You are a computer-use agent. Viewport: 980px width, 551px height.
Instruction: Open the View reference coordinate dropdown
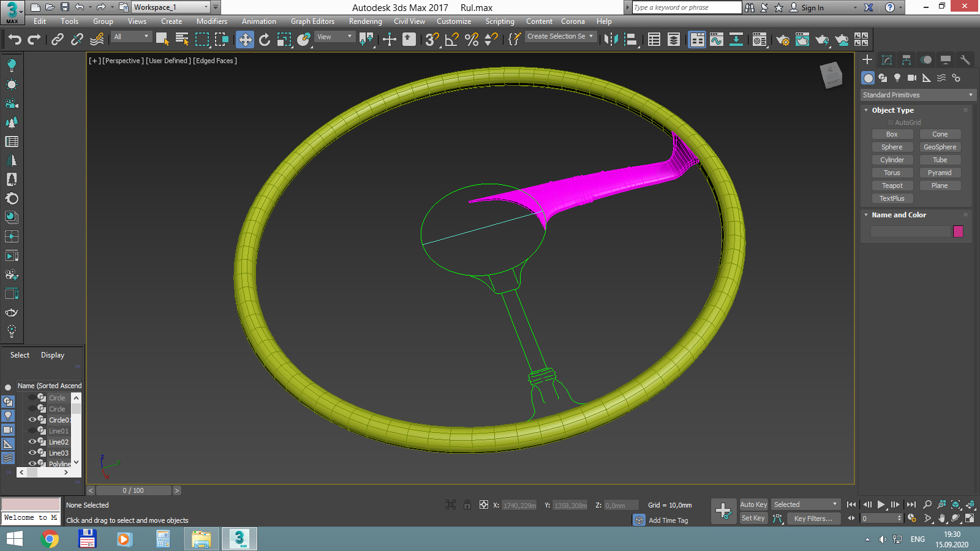point(334,37)
